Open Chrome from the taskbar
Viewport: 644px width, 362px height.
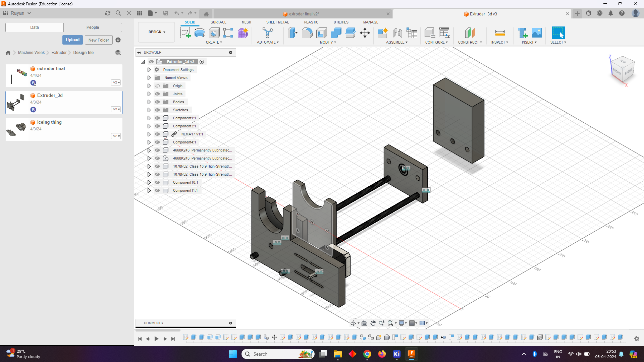pyautogui.click(x=367, y=354)
